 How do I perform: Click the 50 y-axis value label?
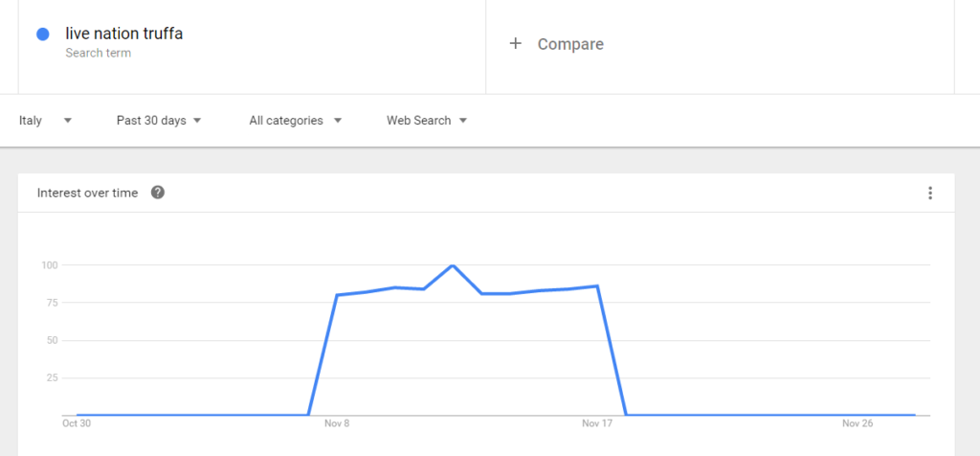(53, 340)
